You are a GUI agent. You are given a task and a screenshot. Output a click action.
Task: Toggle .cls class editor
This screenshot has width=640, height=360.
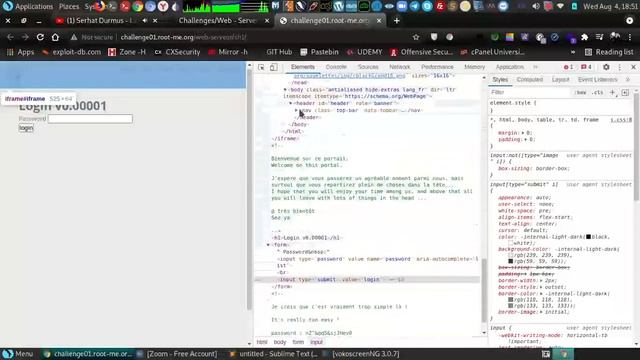(598, 93)
